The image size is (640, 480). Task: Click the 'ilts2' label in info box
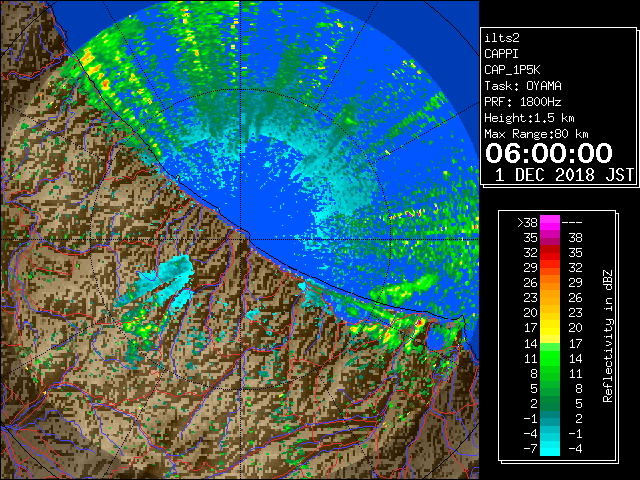[x=502, y=38]
